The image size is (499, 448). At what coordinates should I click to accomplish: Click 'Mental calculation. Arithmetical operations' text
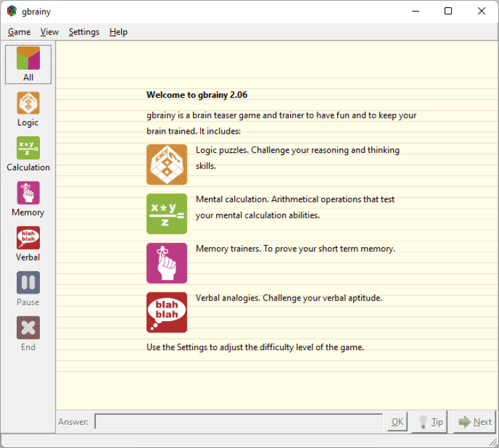coord(295,207)
